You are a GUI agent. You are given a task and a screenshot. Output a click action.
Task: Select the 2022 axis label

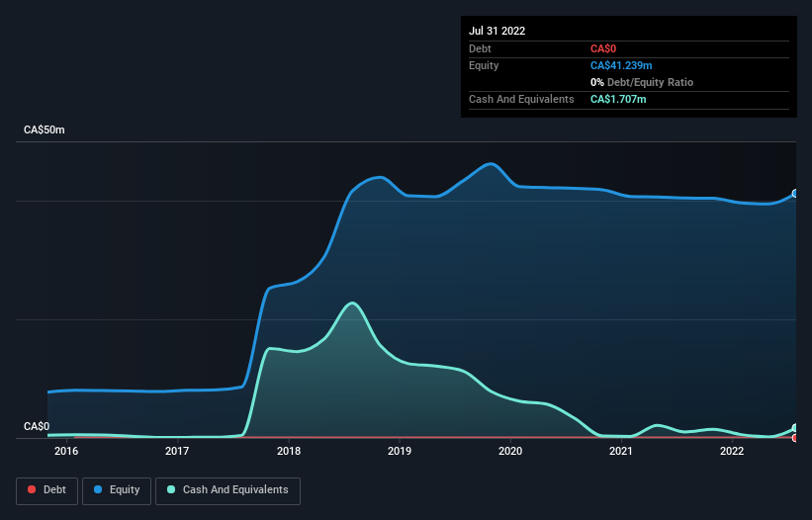pos(732,451)
